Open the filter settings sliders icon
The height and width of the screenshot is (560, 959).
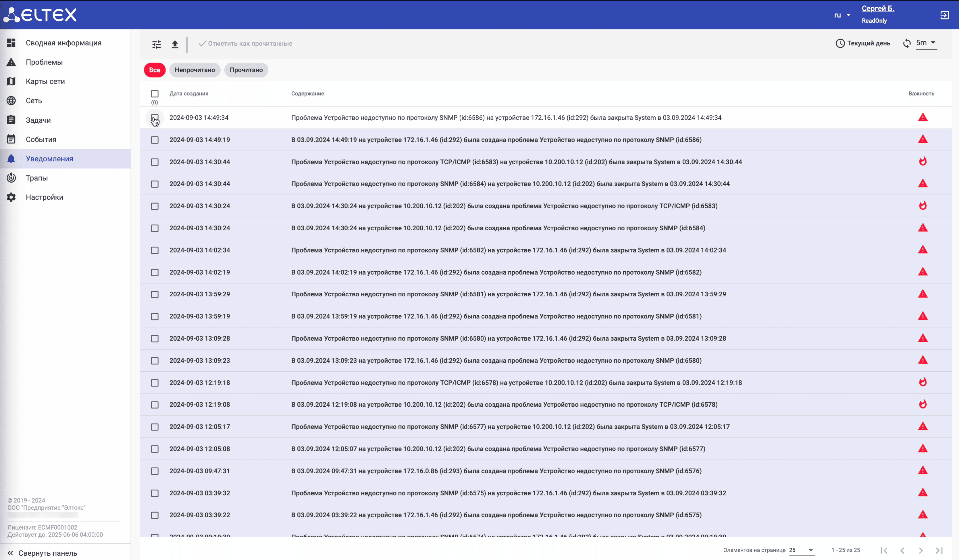(x=156, y=44)
